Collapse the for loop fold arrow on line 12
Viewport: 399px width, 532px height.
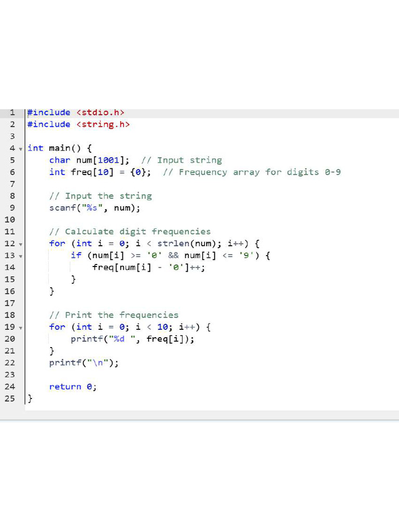point(21,244)
